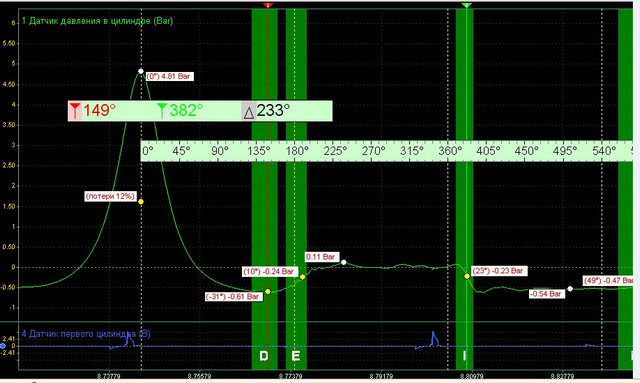Click the 360° mark on the angle ruler
Image resolution: width=640 pixels, height=383 pixels.
450,151
